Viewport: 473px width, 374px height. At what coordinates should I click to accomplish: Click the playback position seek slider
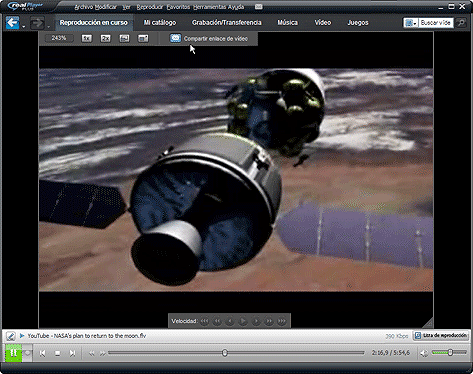[x=236, y=353]
